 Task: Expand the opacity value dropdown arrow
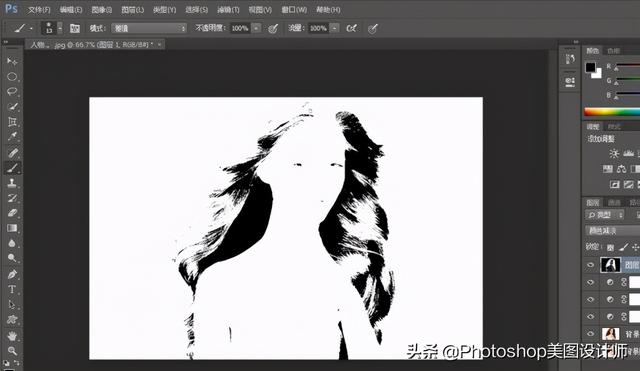256,28
